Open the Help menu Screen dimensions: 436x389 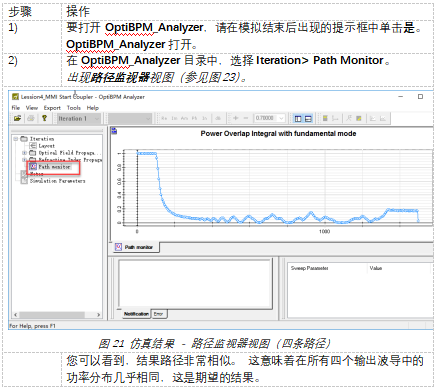click(x=93, y=108)
